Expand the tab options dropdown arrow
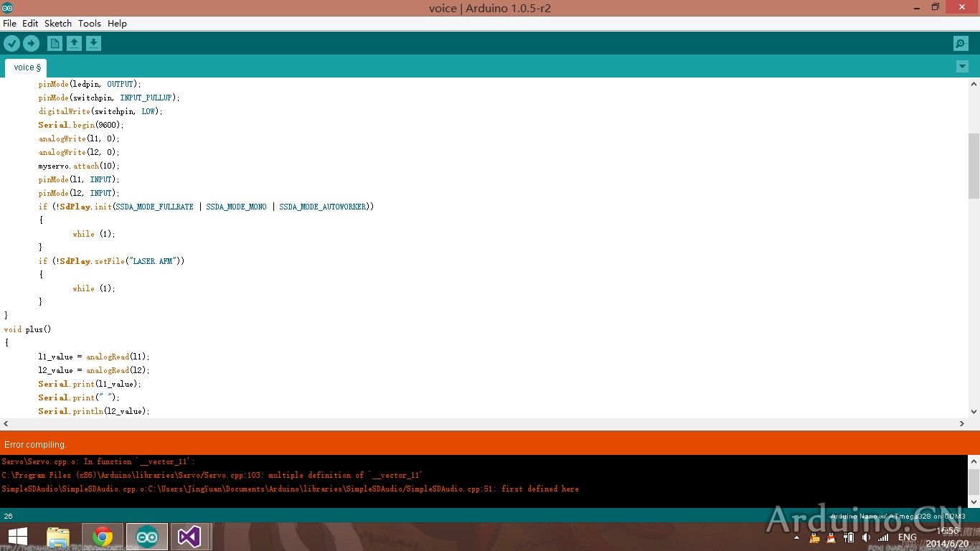The width and height of the screenshot is (980, 551). (x=962, y=67)
